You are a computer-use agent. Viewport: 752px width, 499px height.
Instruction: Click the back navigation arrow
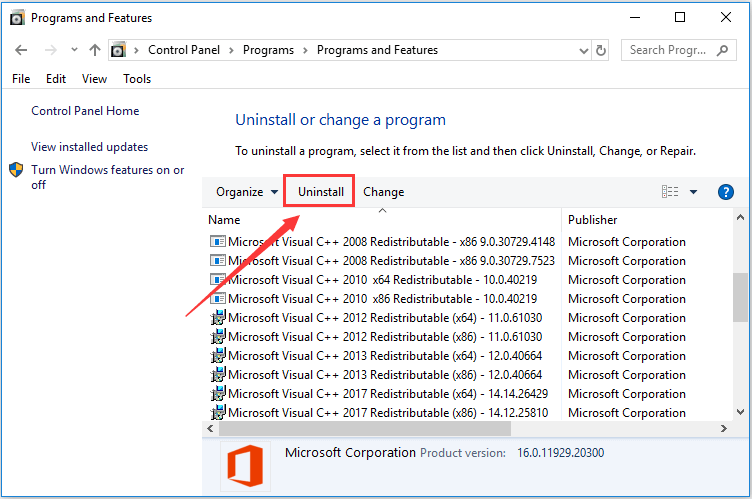click(x=22, y=50)
